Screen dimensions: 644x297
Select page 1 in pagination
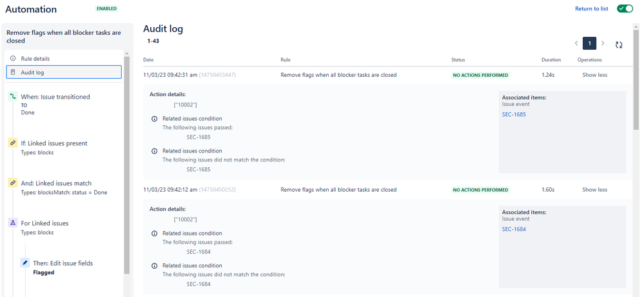click(589, 43)
